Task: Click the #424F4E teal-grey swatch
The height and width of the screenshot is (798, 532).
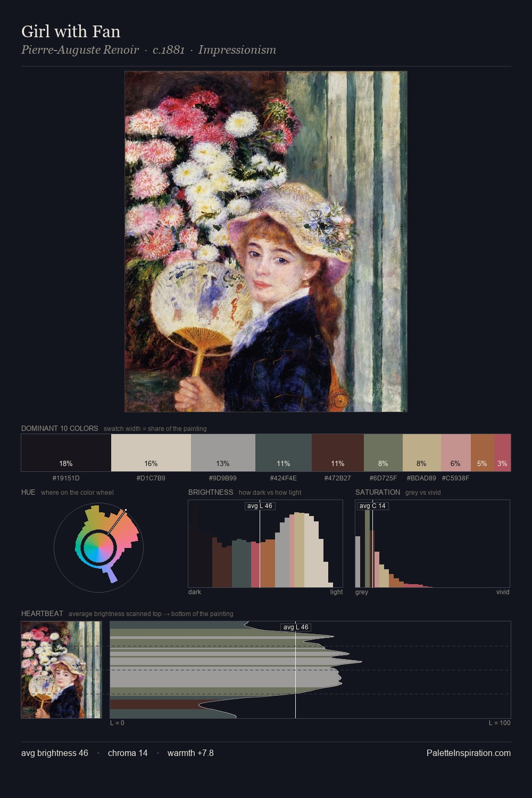Action: click(284, 453)
